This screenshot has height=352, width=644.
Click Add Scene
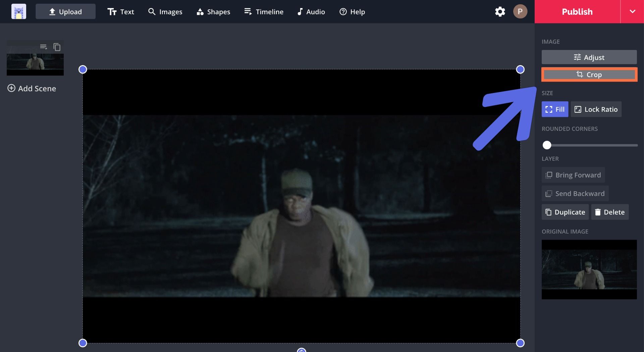coord(32,89)
